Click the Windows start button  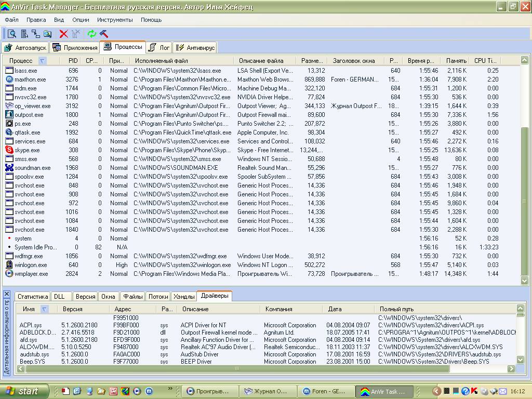(24, 391)
